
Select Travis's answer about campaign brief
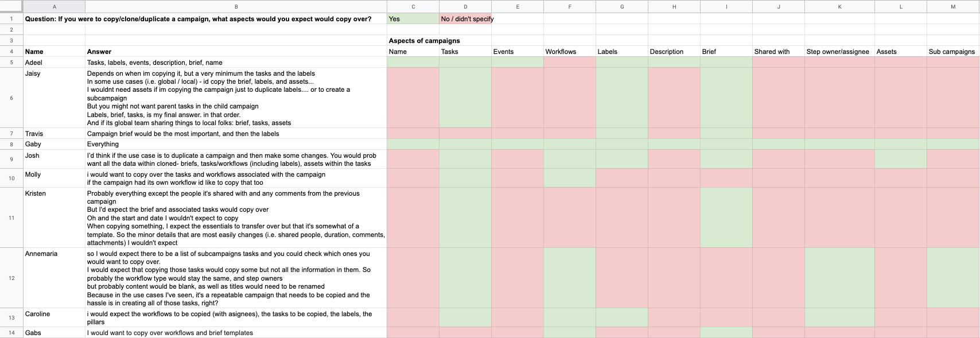(x=236, y=134)
